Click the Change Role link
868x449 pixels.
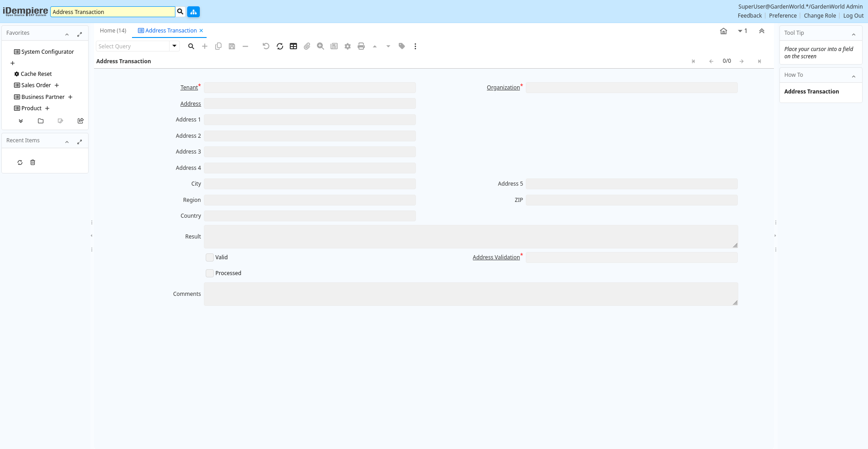820,16
